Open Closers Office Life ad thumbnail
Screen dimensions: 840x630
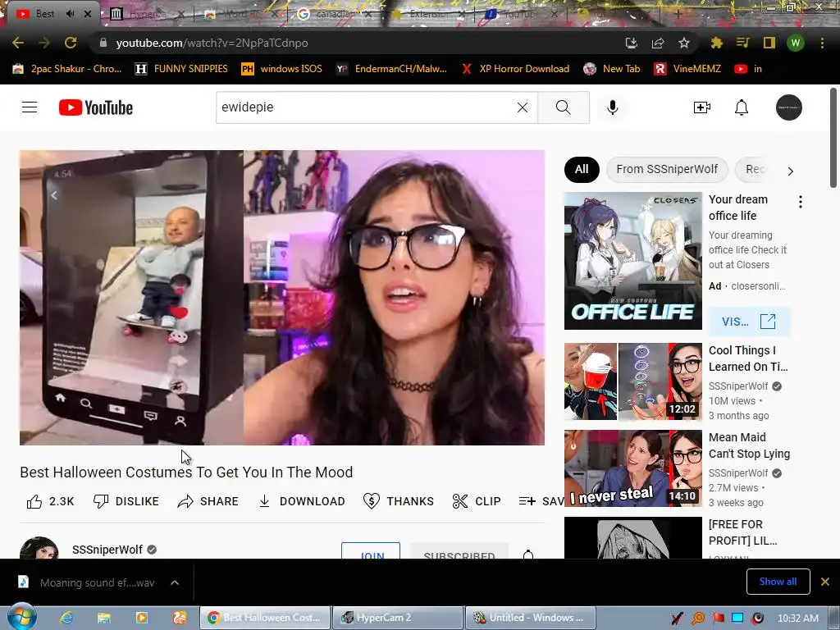pos(632,261)
